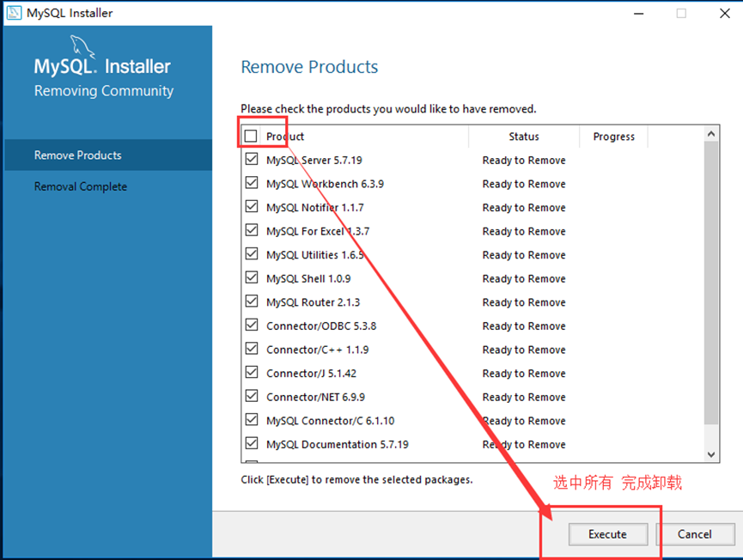Click Ready to Remove status of MySQL Router

pos(524,302)
